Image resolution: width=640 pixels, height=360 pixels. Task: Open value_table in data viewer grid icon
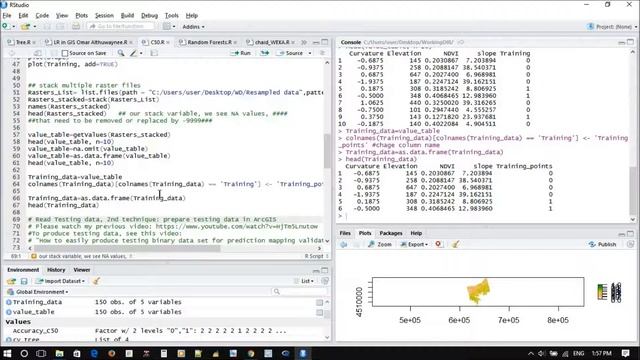click(x=320, y=312)
